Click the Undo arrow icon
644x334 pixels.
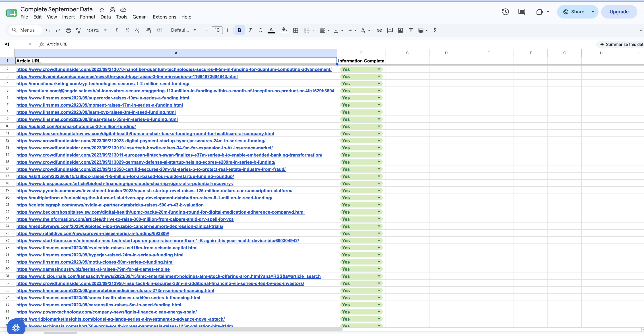pyautogui.click(x=47, y=30)
